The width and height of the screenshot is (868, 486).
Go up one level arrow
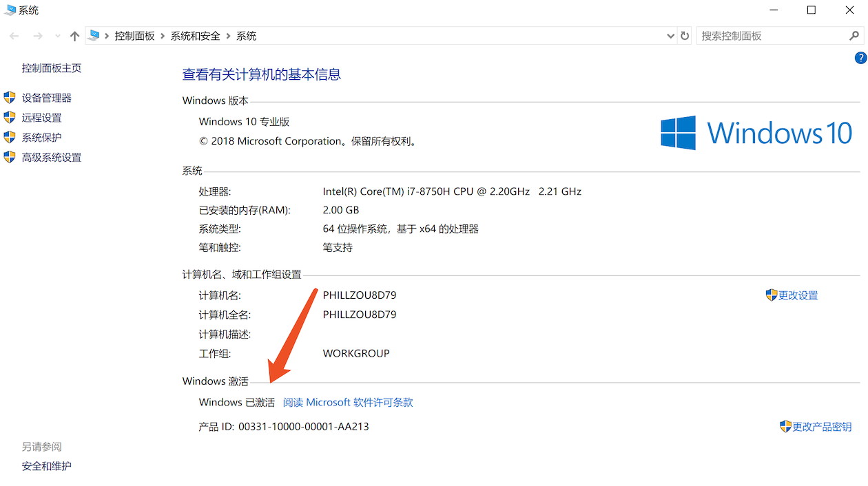point(74,36)
